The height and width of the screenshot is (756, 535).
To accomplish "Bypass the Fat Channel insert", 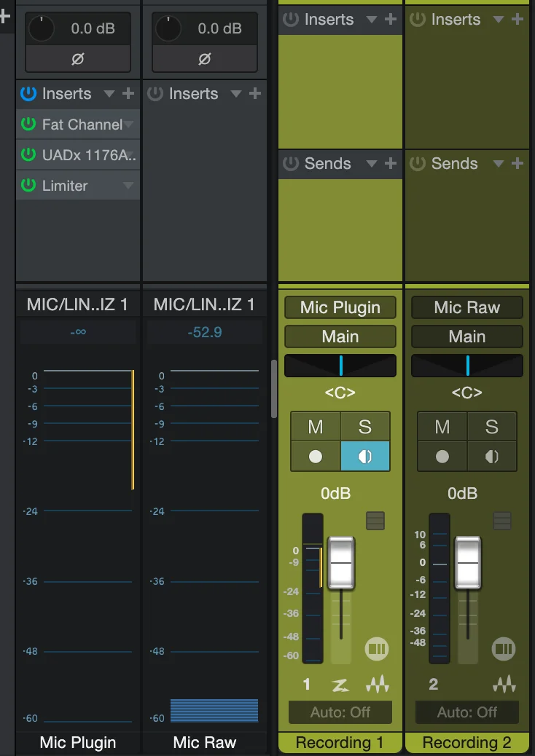I will tap(28, 125).
